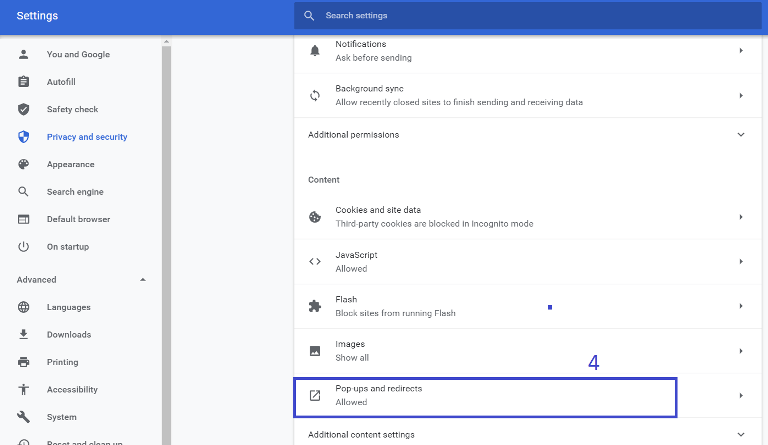Click the Safety check shield icon
The width and height of the screenshot is (768, 445).
click(x=23, y=109)
